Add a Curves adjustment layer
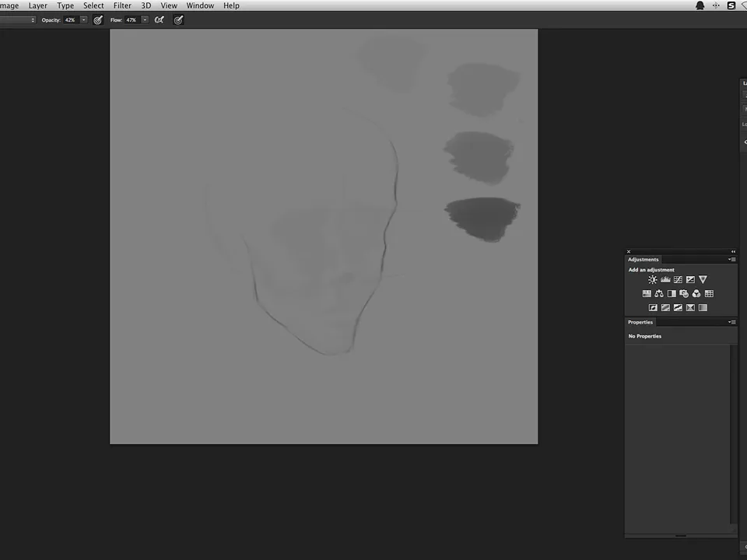 (x=678, y=280)
